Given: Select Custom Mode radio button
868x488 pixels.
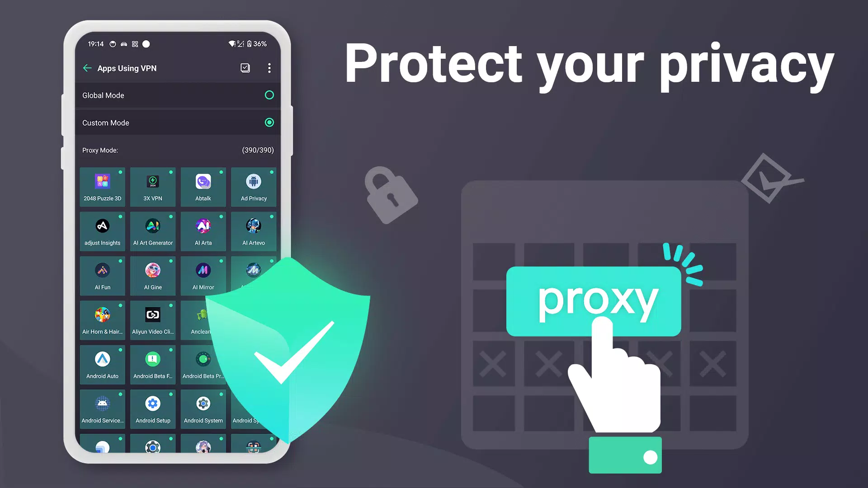Looking at the screenshot, I should point(269,122).
